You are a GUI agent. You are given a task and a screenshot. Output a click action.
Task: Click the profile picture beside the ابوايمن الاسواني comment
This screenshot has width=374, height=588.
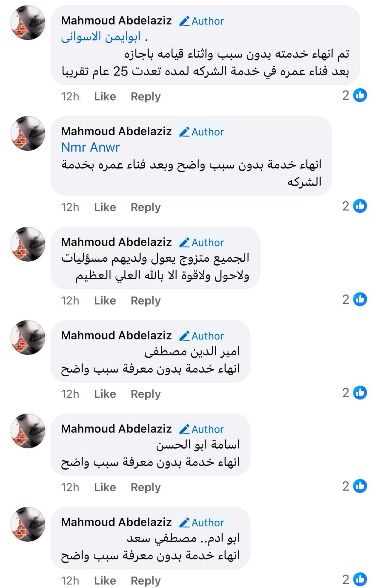[x=28, y=23]
